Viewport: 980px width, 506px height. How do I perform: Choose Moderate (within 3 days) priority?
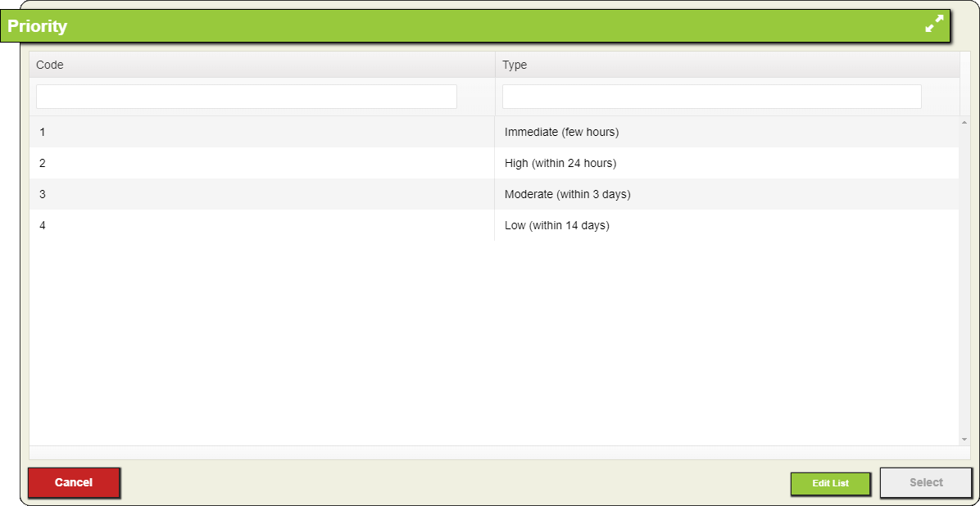[x=568, y=194]
